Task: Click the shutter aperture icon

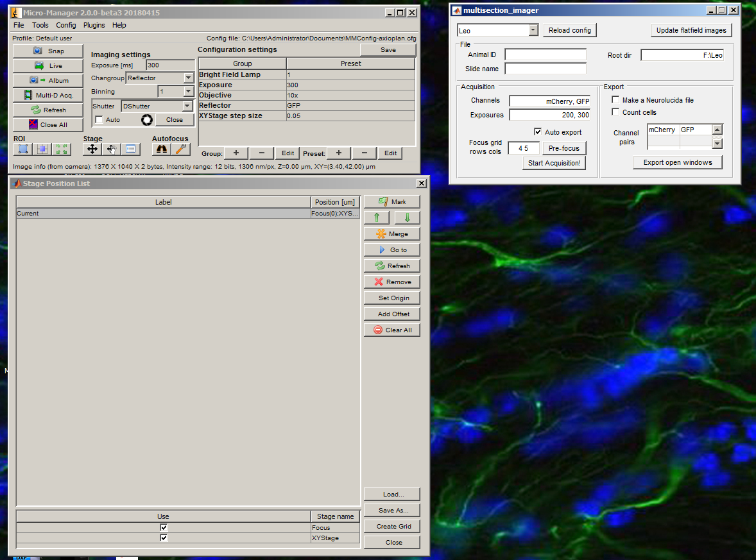Action: (x=147, y=120)
